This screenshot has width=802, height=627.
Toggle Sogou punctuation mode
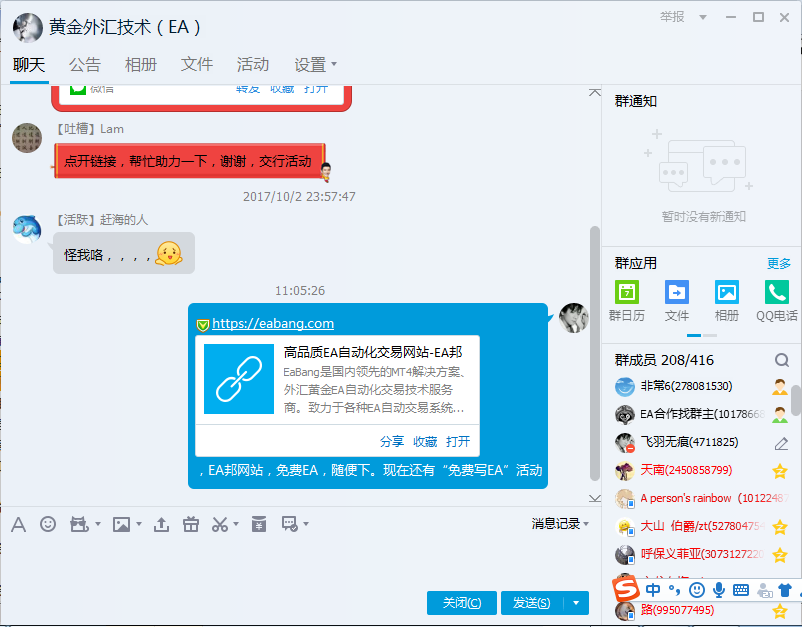[x=675, y=590]
